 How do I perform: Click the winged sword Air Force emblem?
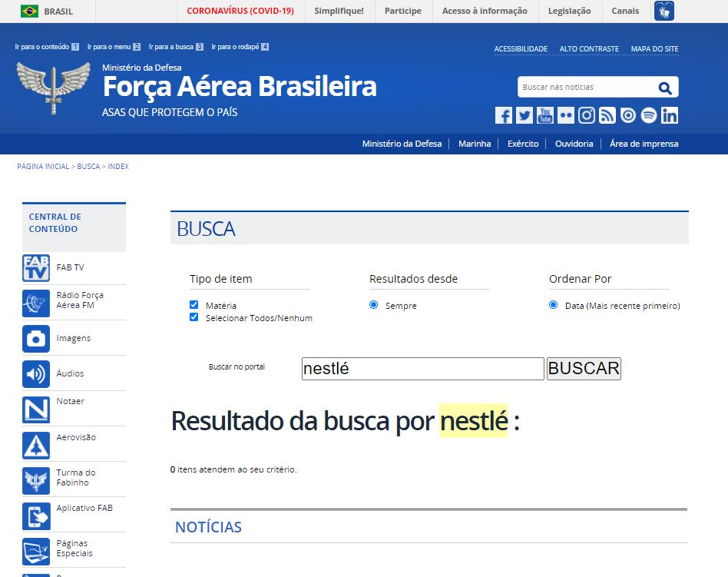(54, 88)
